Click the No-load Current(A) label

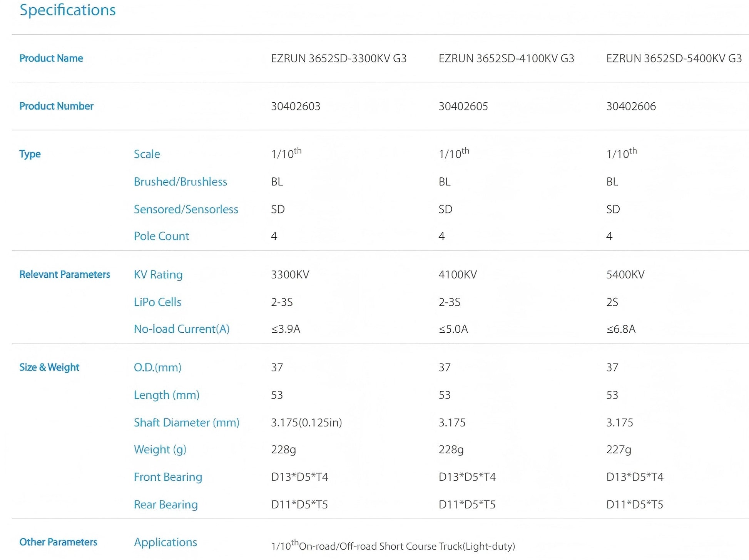182,329
